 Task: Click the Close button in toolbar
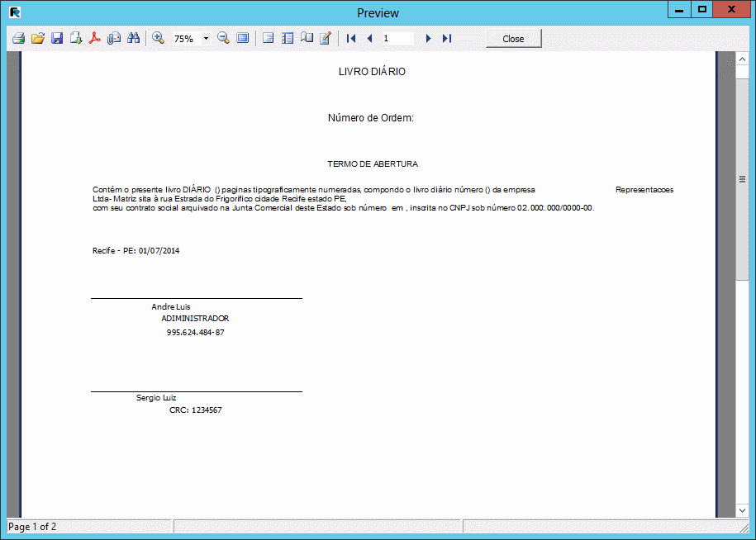513,39
